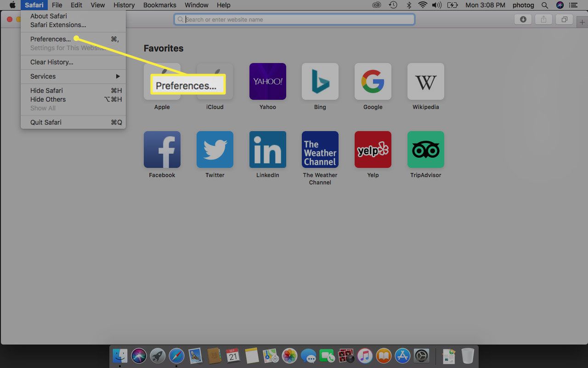Choose About Safari from the menu
This screenshot has height=368, width=588.
[73, 16]
